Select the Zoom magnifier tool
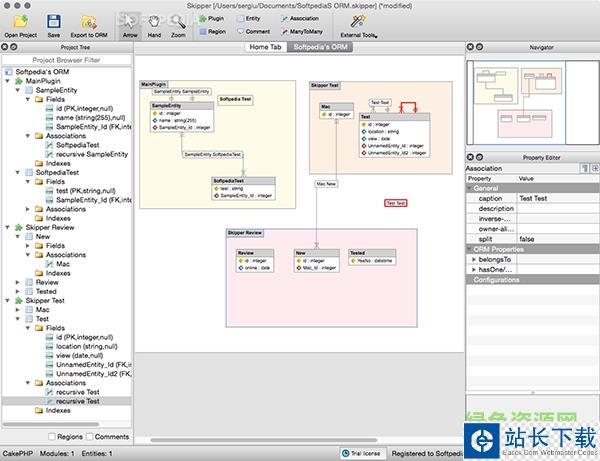Image resolution: width=600 pixels, height=461 pixels. point(178,25)
